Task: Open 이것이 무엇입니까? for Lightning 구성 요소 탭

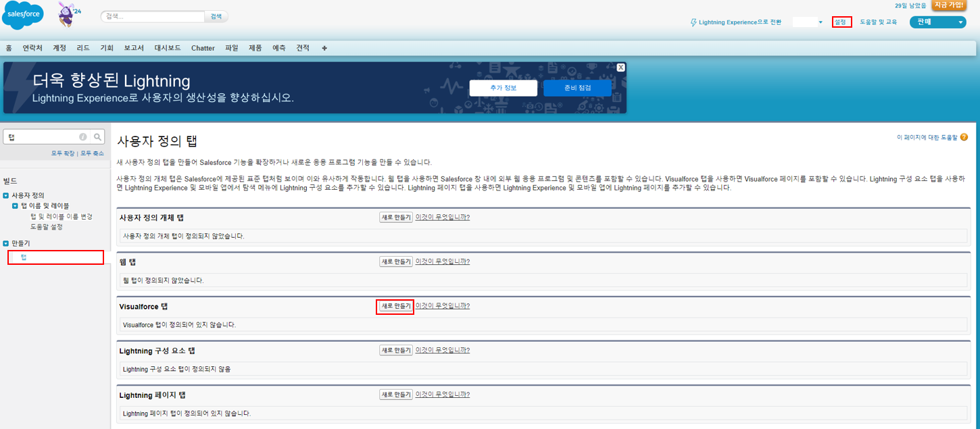Action: [x=442, y=350]
